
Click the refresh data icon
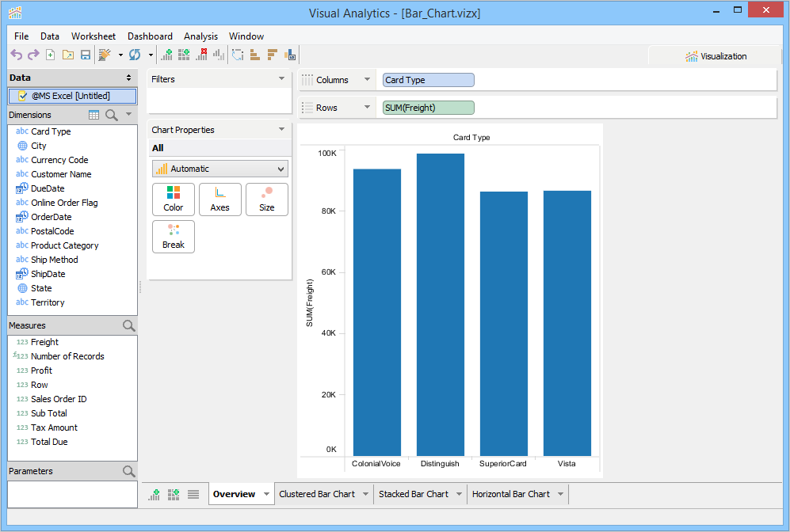[x=135, y=55]
